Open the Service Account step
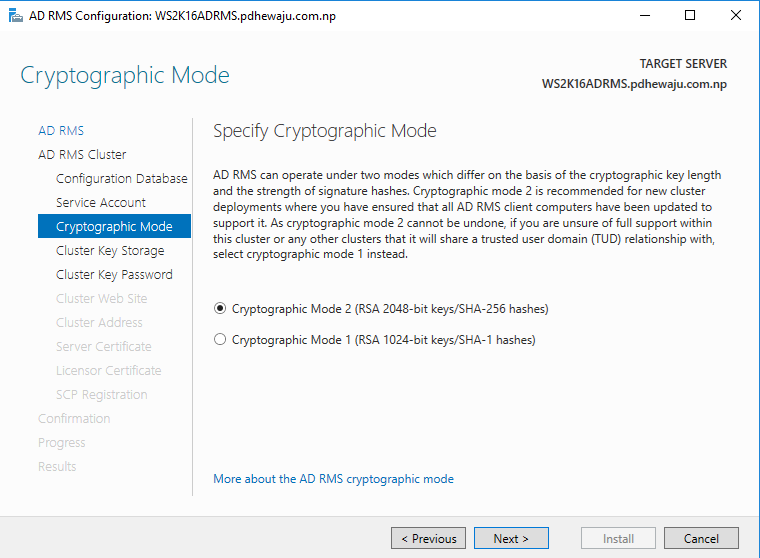 point(101,203)
